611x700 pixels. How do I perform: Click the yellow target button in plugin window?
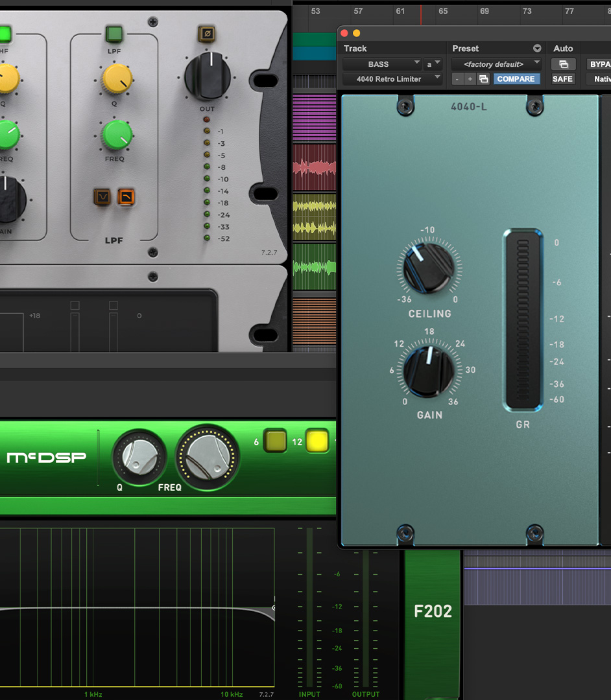(357, 33)
